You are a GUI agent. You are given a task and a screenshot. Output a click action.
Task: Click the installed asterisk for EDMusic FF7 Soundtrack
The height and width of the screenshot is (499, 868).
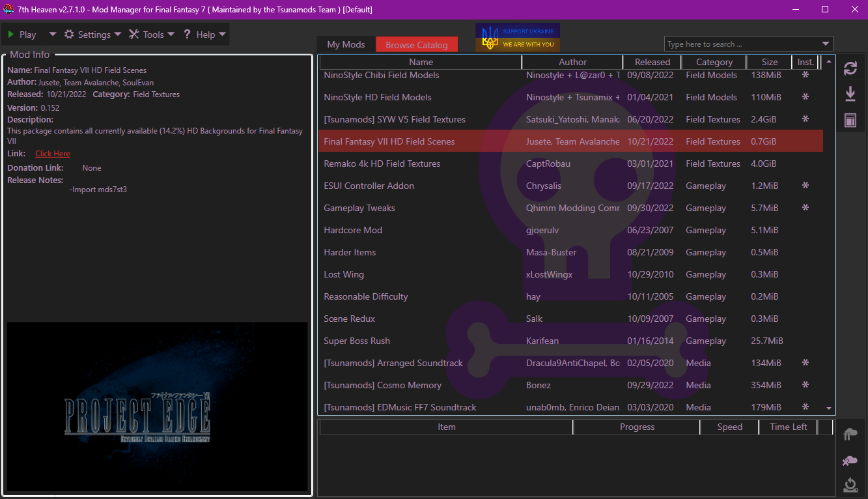805,407
